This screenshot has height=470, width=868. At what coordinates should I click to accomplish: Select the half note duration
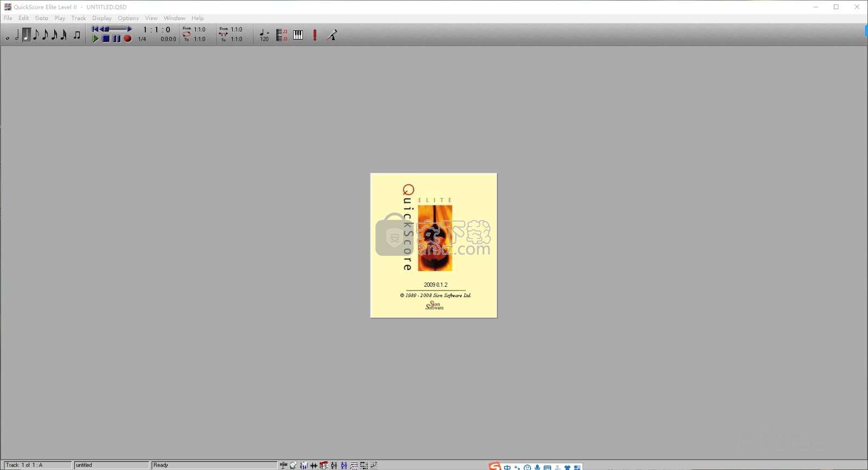click(17, 35)
